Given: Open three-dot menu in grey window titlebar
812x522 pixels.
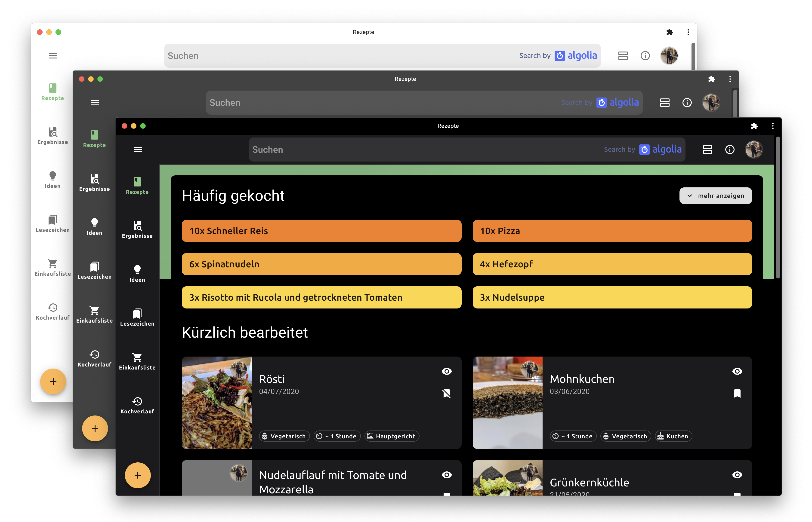Looking at the screenshot, I should (x=730, y=79).
